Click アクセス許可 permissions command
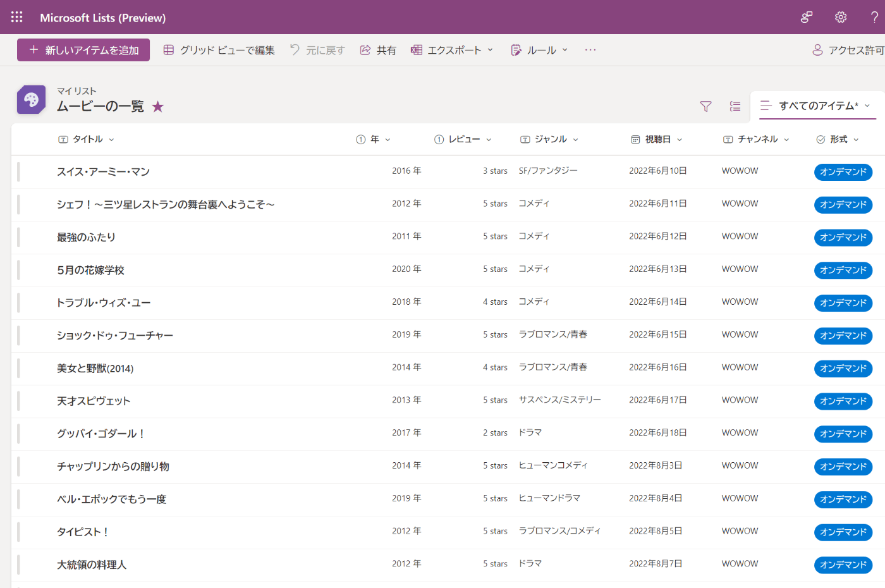The image size is (885, 588). (x=848, y=50)
